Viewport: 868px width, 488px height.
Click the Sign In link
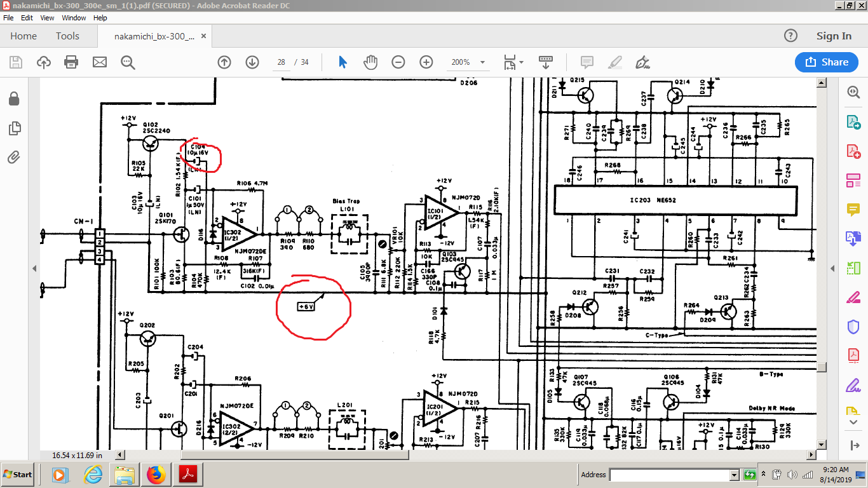(834, 36)
